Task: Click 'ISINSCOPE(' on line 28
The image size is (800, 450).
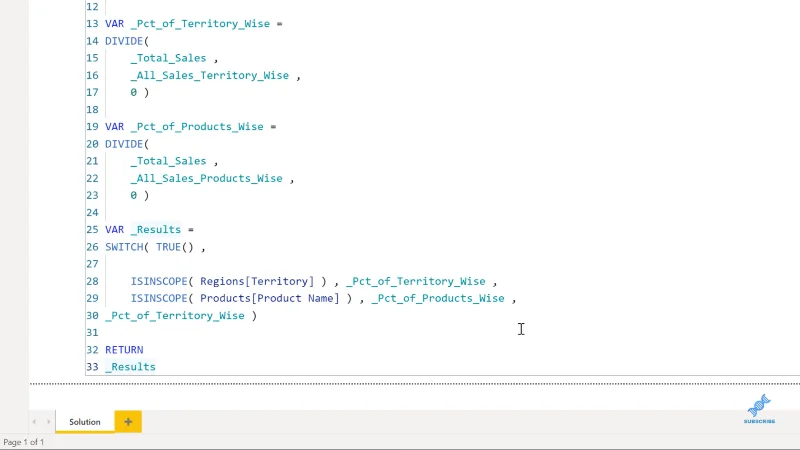Action: point(162,281)
